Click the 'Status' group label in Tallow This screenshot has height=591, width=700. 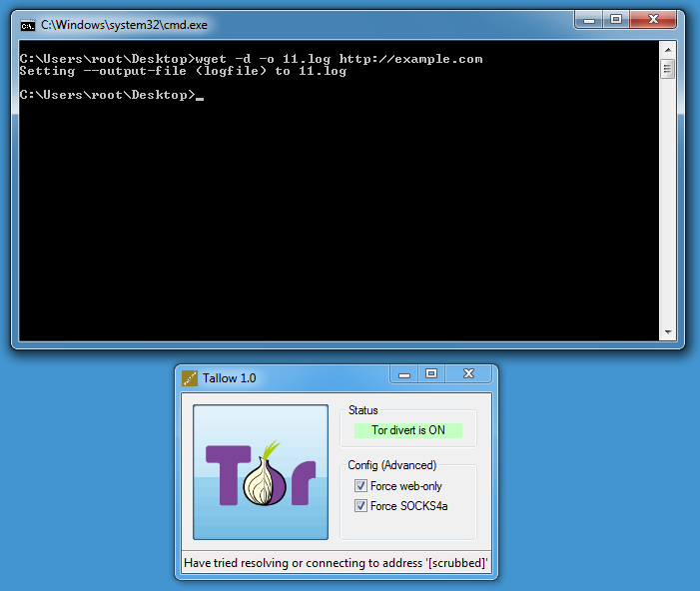click(362, 410)
